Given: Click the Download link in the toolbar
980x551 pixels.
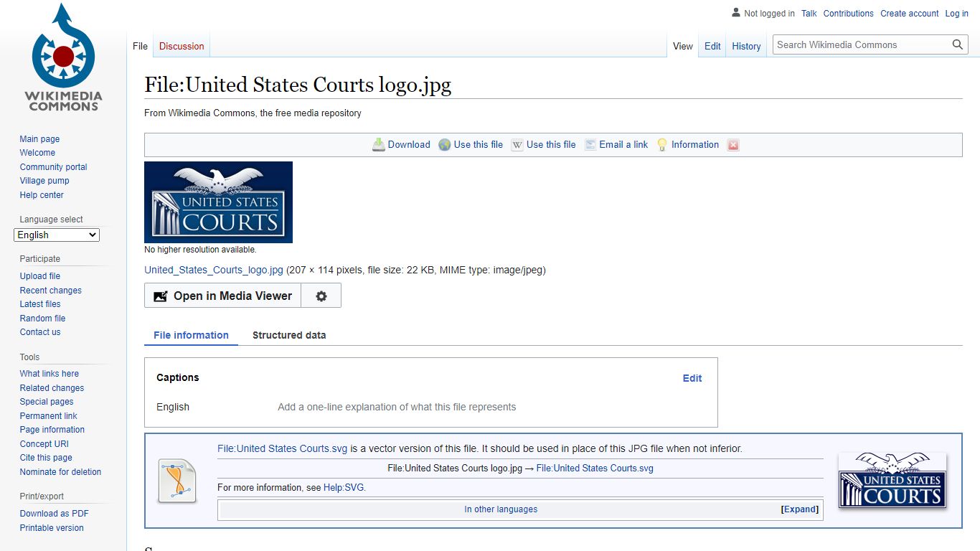Looking at the screenshot, I should (409, 144).
